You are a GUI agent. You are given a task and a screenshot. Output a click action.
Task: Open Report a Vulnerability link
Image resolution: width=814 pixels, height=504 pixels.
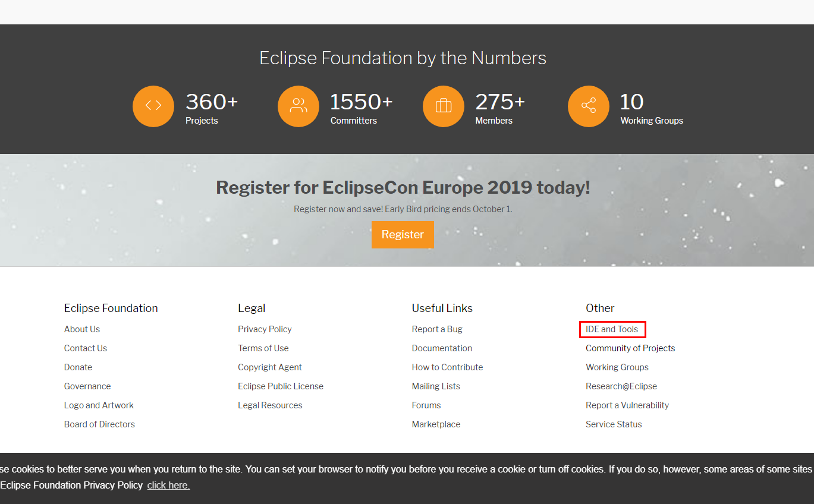[627, 405]
